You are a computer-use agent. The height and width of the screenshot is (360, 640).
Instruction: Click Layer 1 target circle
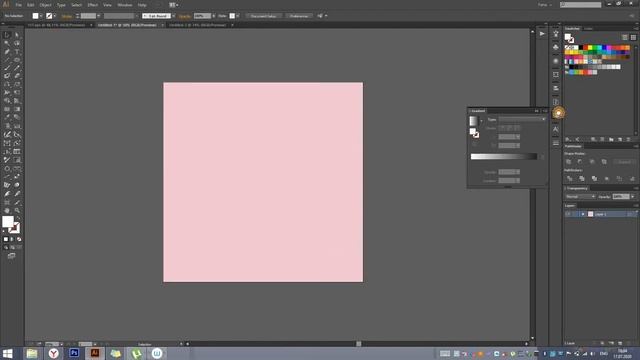point(630,214)
